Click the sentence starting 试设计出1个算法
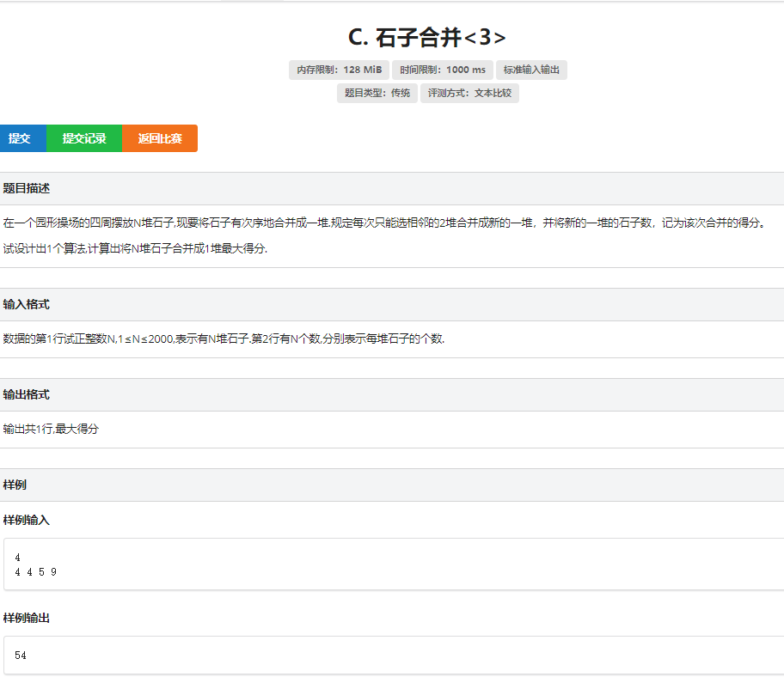Image resolution: width=784 pixels, height=677 pixels. (x=135, y=248)
